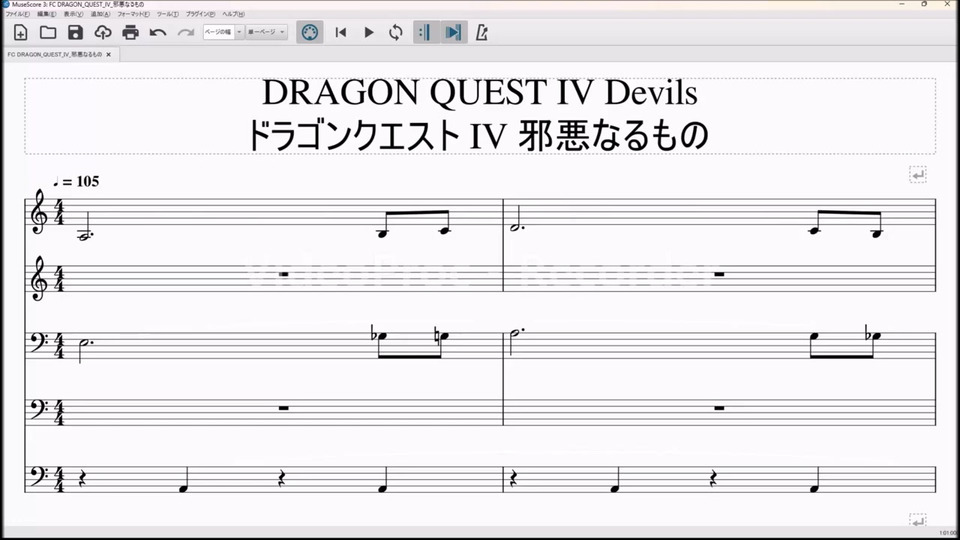
Task: Open the ファイル menu
Action: (x=17, y=14)
